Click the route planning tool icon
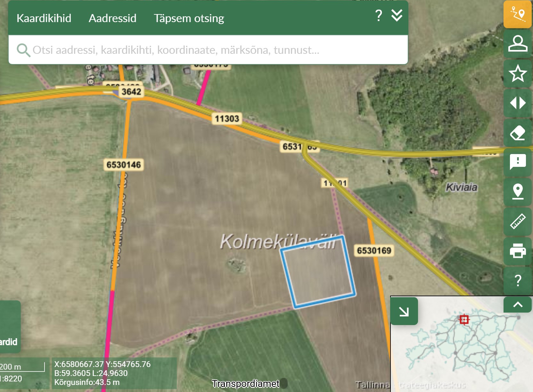This screenshot has height=392, width=533. point(518,14)
